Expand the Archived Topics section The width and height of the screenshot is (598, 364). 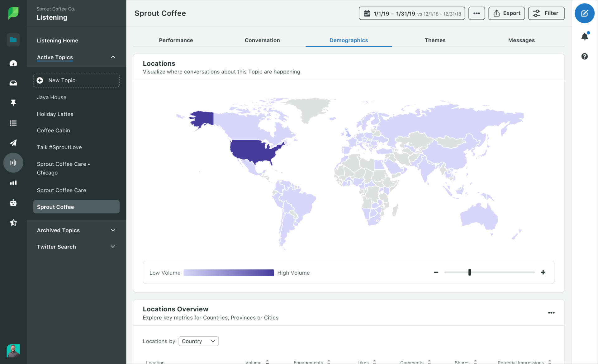click(x=113, y=230)
